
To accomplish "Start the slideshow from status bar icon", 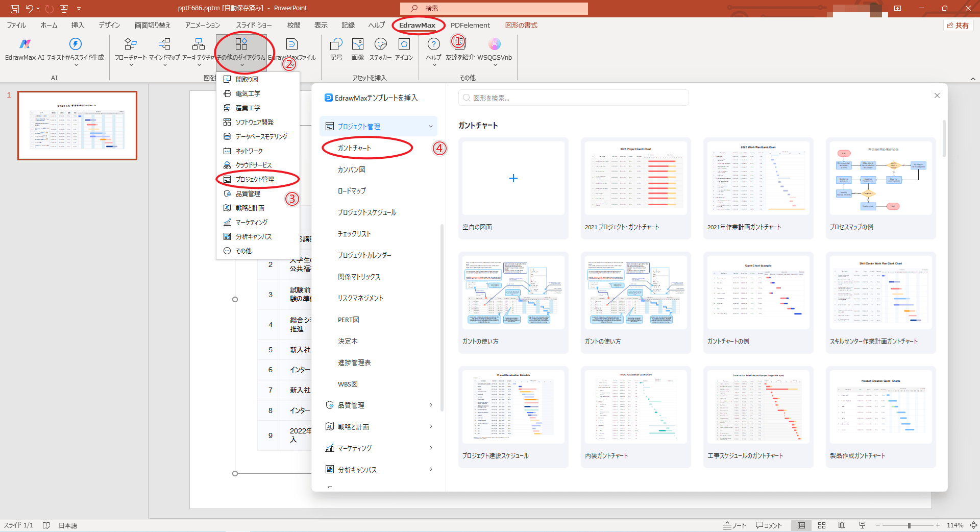I will (x=862, y=525).
